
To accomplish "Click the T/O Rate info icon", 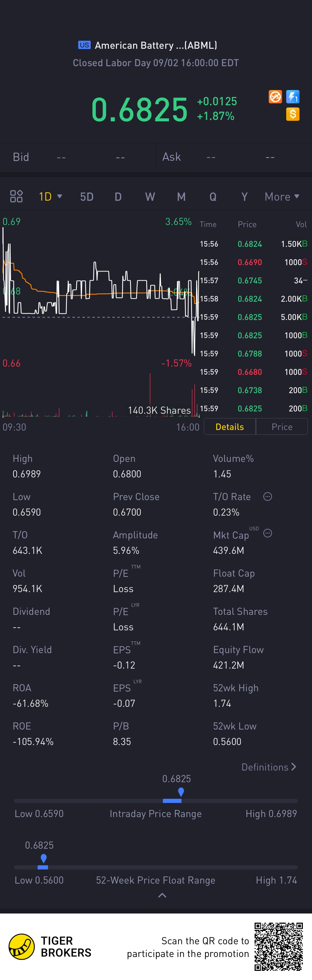I will coord(268,497).
